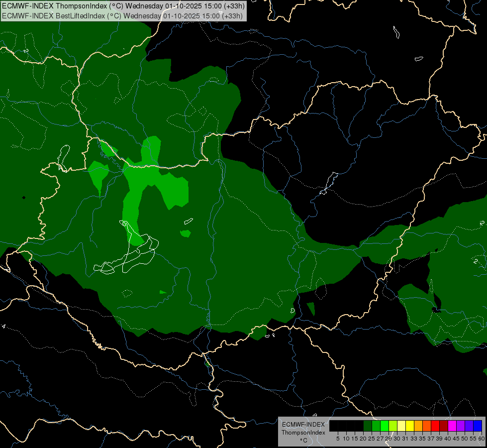Screen dimensions: 487x448
Task: Click the ThompsonIndex title line at top
Action: 123,6
